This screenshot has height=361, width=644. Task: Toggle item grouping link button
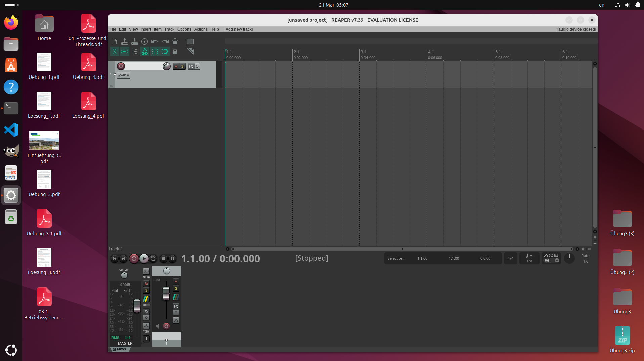click(125, 51)
